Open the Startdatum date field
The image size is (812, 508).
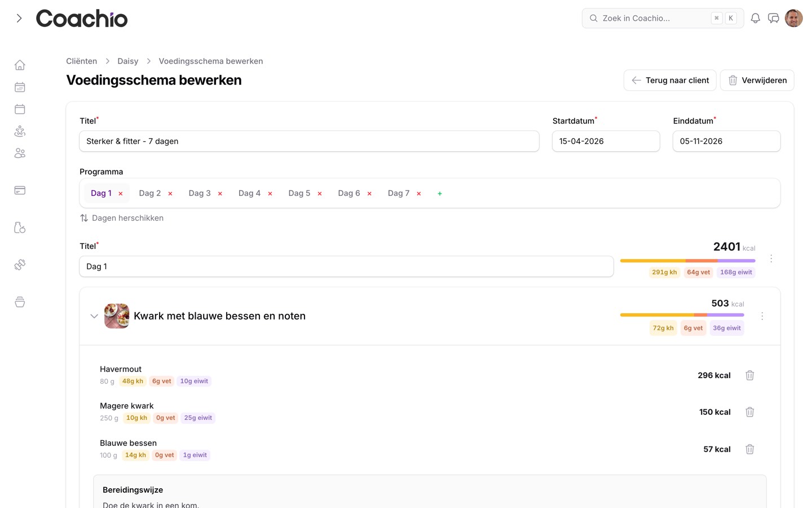coord(606,141)
